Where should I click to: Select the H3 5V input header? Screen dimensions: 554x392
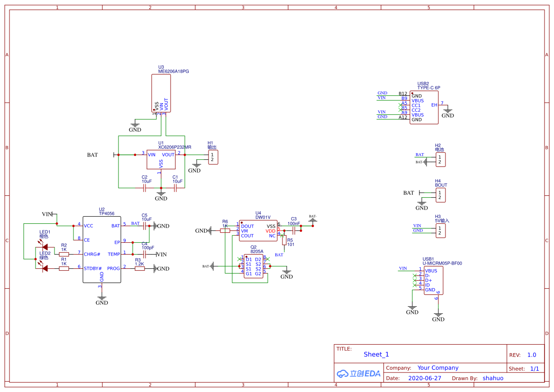pos(441,231)
